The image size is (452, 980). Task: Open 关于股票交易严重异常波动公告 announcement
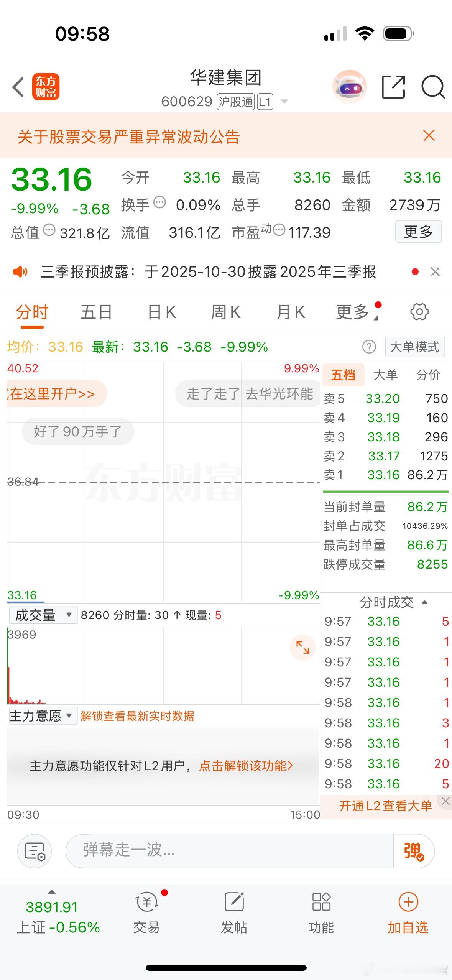coord(129,136)
